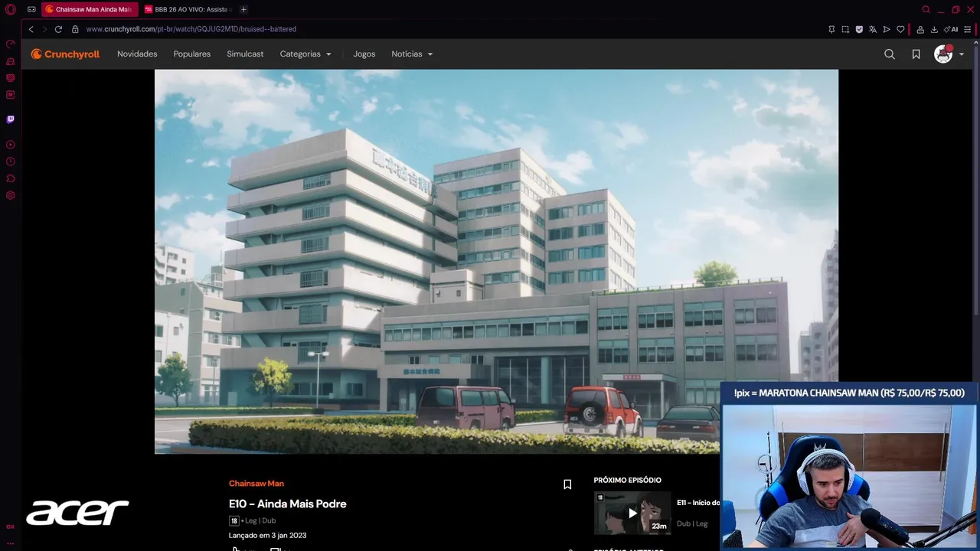Open Settings gear icon in the sidebar

[11, 195]
